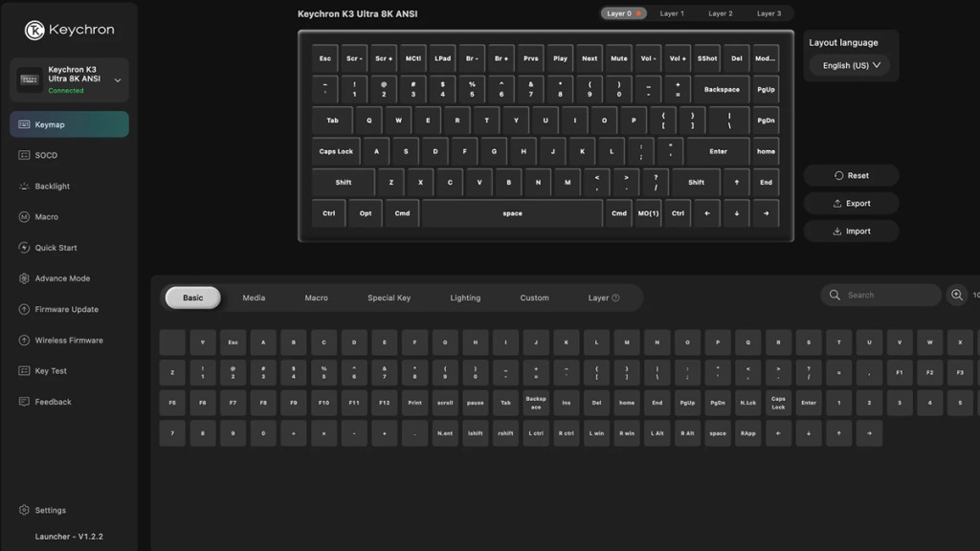980x551 pixels.
Task: Start a Firmware Update
Action: [x=65, y=309]
